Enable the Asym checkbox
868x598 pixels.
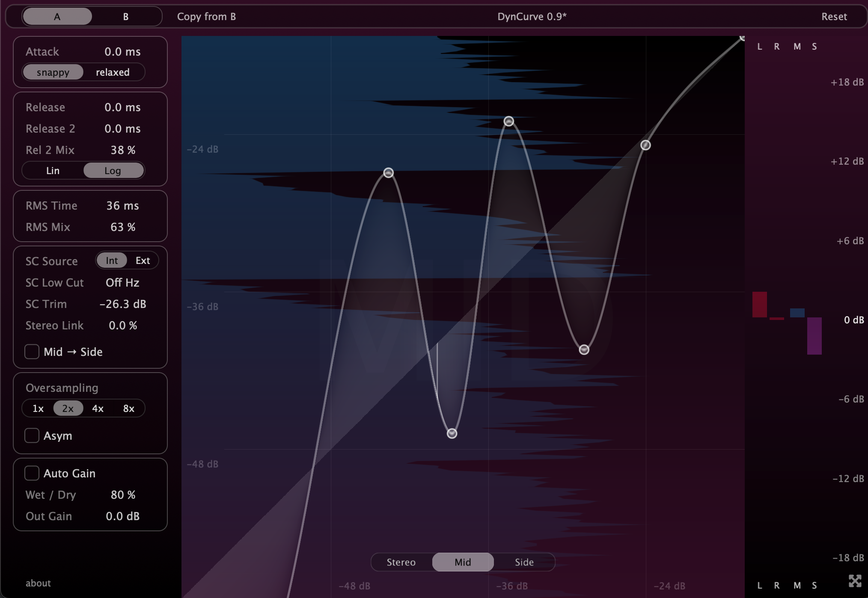pos(32,435)
